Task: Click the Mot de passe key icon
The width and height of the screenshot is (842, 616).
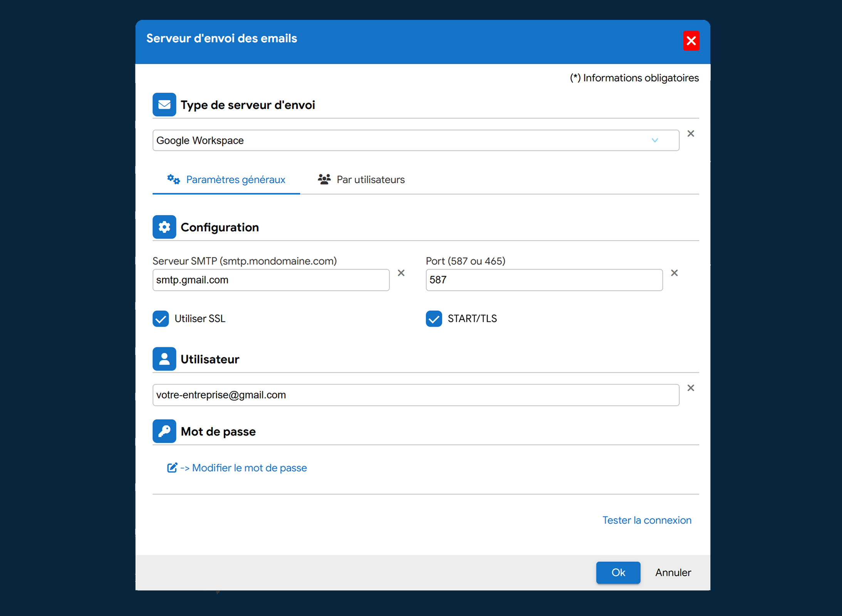Action: click(164, 431)
